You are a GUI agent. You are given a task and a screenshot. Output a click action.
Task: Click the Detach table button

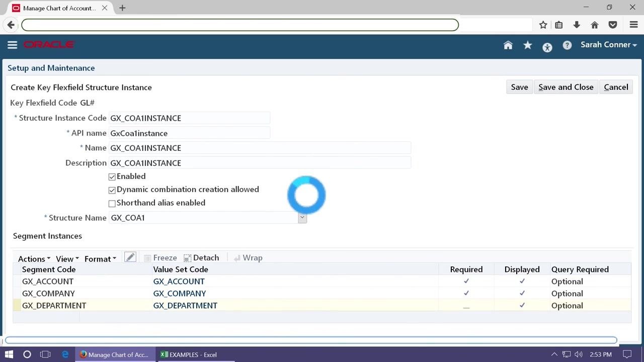(201, 258)
